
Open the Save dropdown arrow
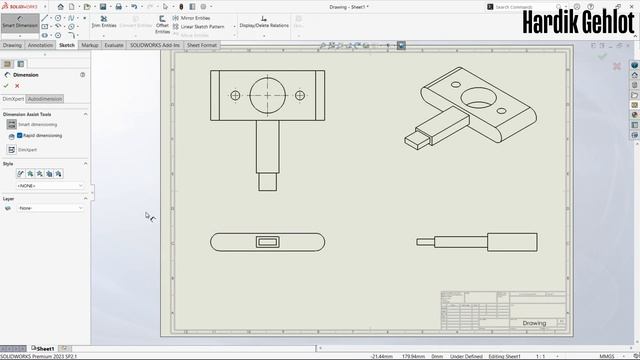[x=110, y=7]
